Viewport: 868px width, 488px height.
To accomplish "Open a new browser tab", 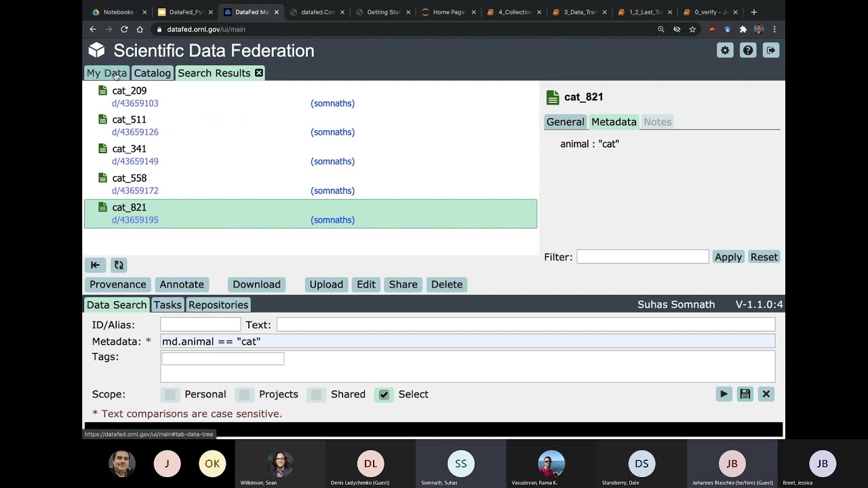I will click(x=753, y=12).
